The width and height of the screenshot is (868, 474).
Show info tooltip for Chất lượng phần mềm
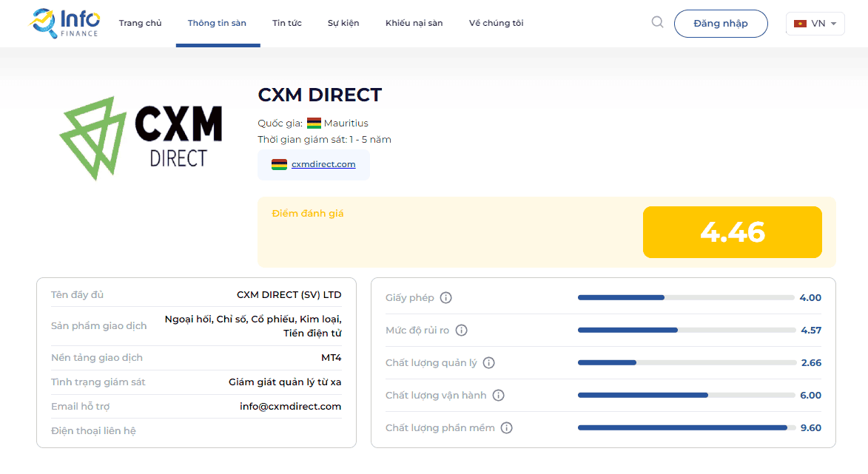coord(506,428)
